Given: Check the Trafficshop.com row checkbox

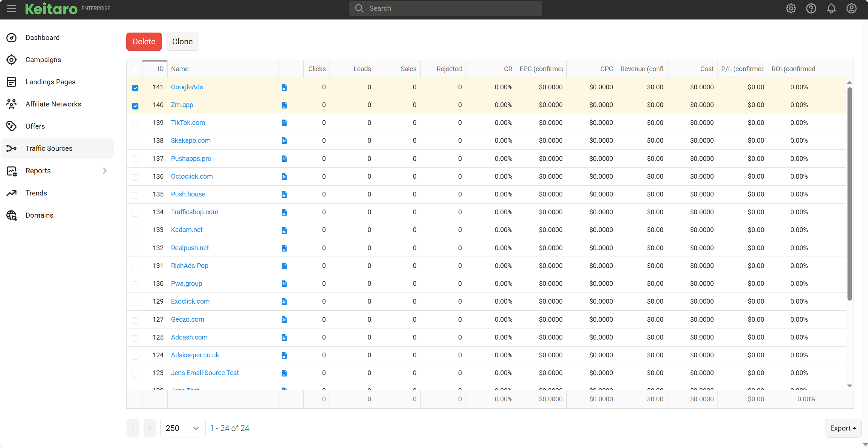Looking at the screenshot, I should pos(135,213).
